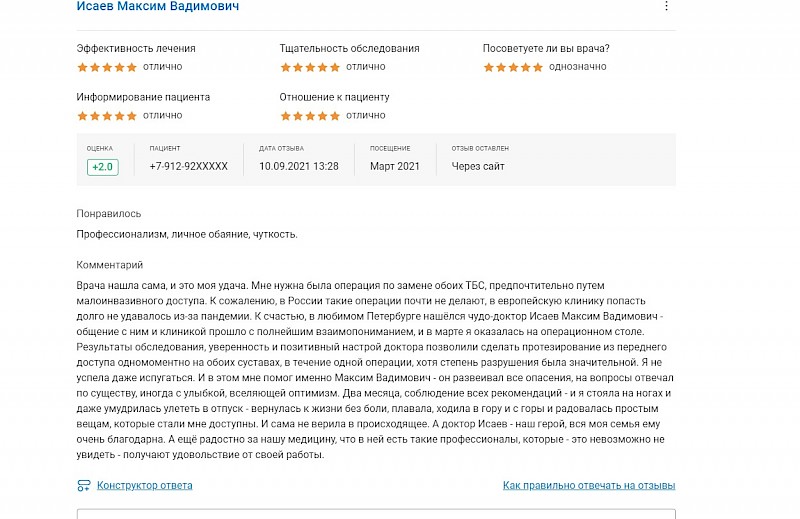Click patient phone number +7-912-92XXXXX
This screenshot has width=800, height=519.
pyautogui.click(x=188, y=166)
